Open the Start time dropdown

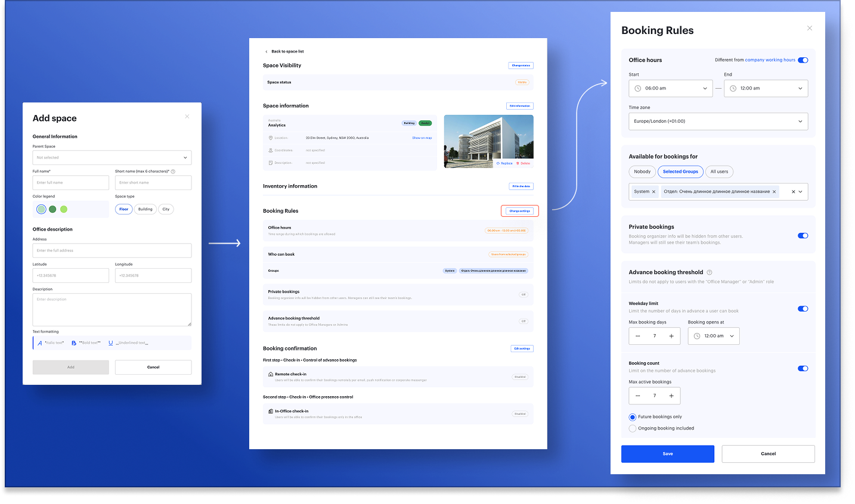pos(670,88)
